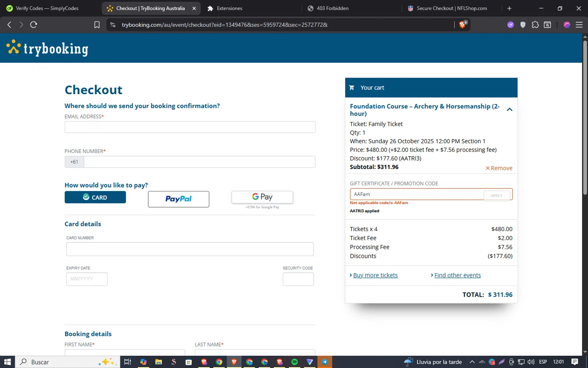
Task: Click the Windows Buscar search box
Action: 67,362
